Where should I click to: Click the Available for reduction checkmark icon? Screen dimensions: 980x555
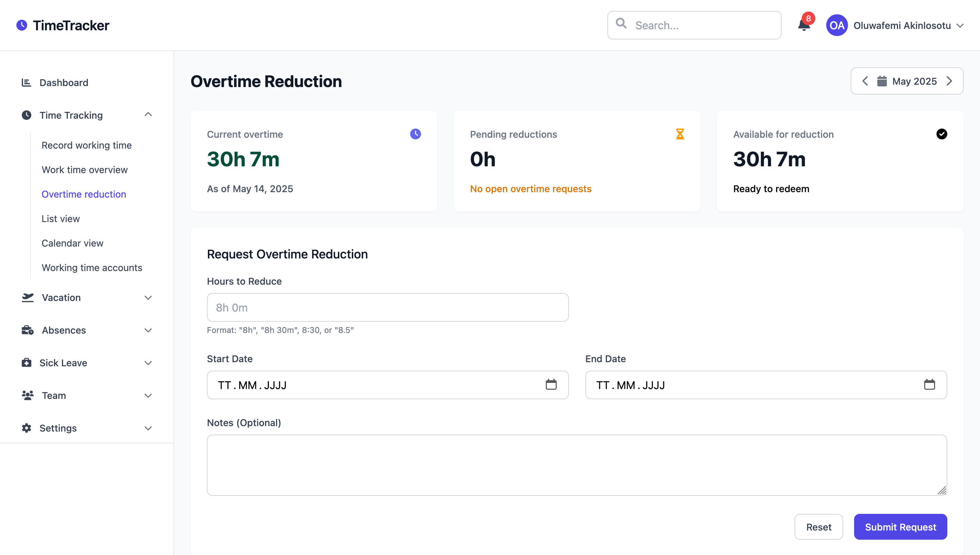[x=942, y=134]
